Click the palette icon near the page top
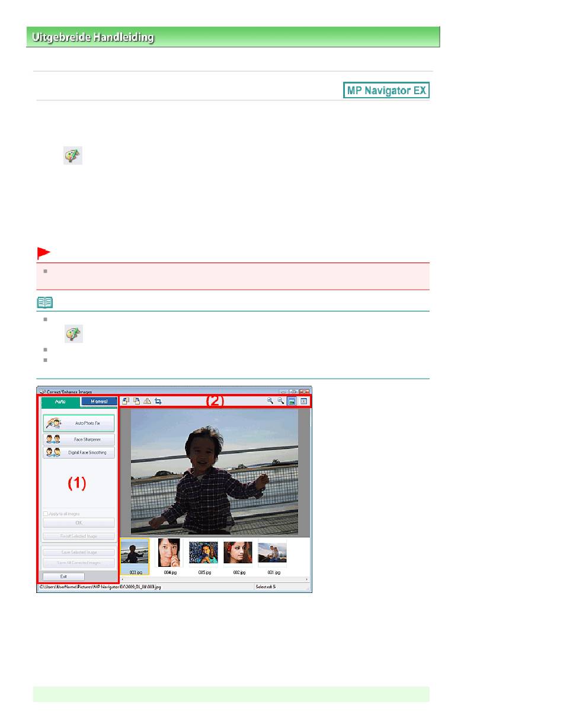This screenshot has height=728, width=563. 73,155
